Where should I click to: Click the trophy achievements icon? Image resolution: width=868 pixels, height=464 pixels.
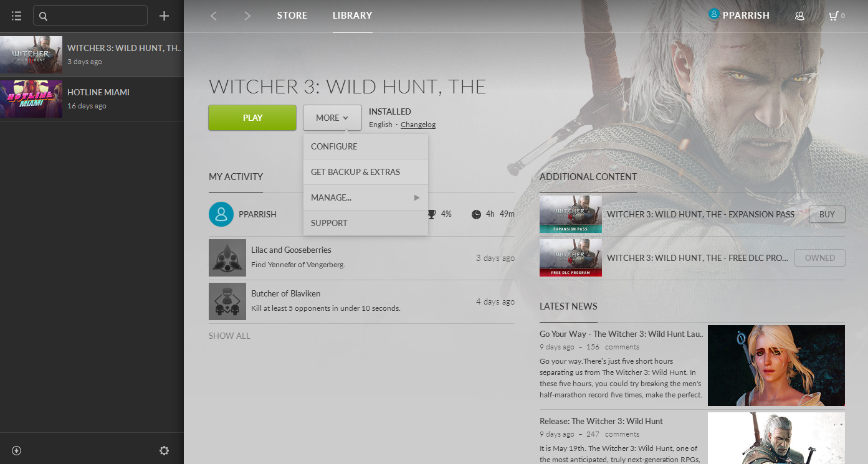[x=432, y=214]
